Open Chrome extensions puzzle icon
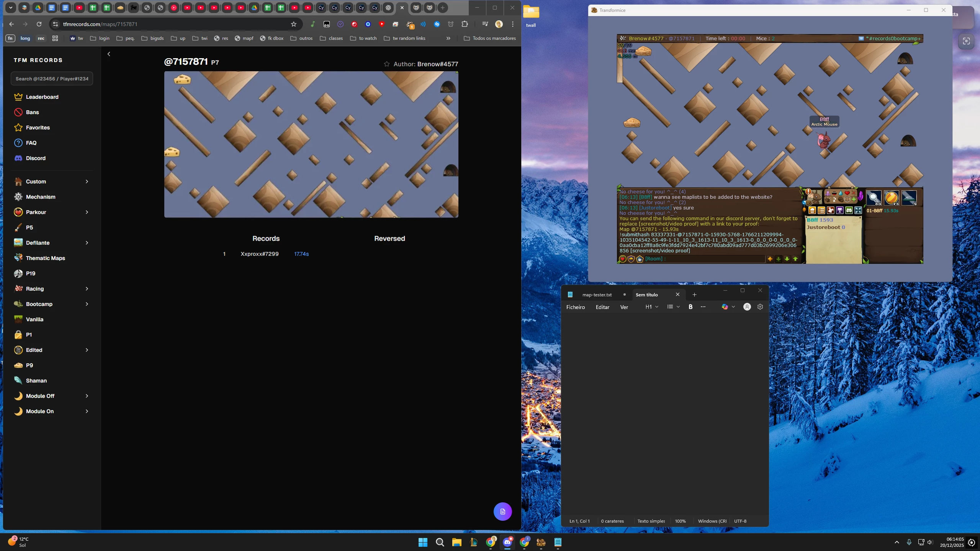This screenshot has height=551, width=980. point(465,24)
